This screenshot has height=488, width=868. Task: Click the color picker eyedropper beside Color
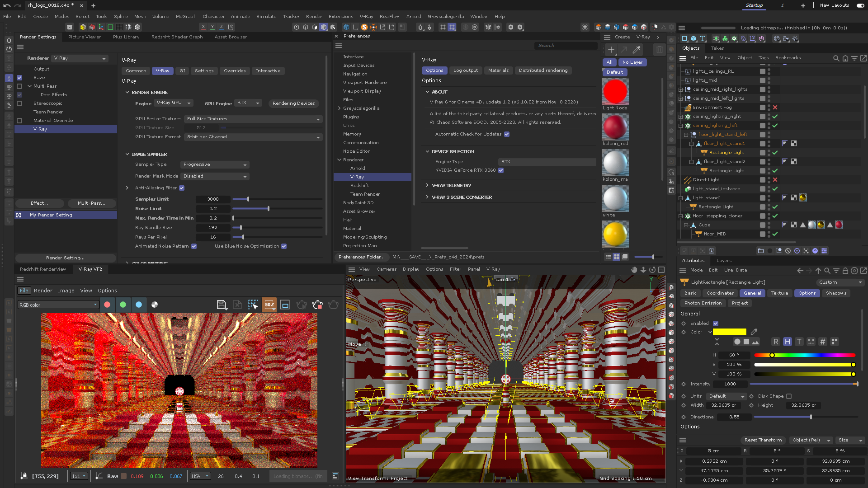click(x=754, y=332)
